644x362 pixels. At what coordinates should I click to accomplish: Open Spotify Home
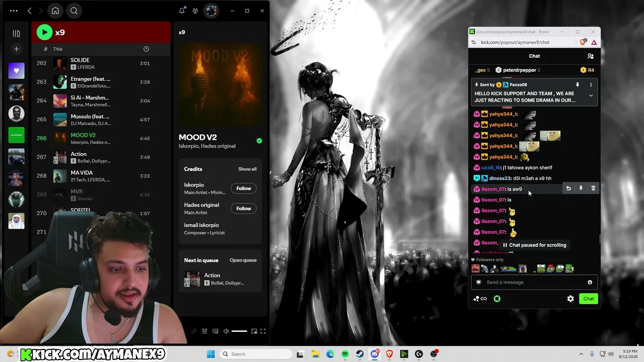click(x=55, y=11)
